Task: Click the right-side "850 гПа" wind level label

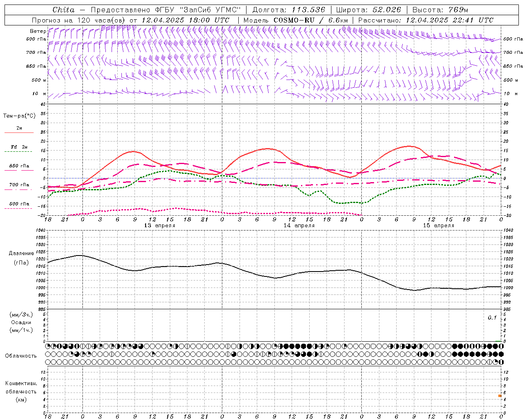Action: (513, 66)
